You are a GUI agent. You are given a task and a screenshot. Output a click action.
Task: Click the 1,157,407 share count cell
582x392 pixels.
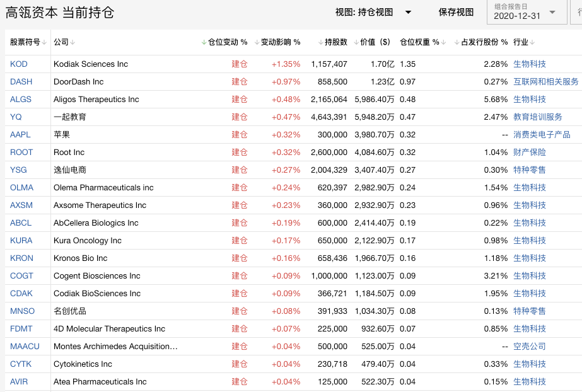tap(329, 64)
